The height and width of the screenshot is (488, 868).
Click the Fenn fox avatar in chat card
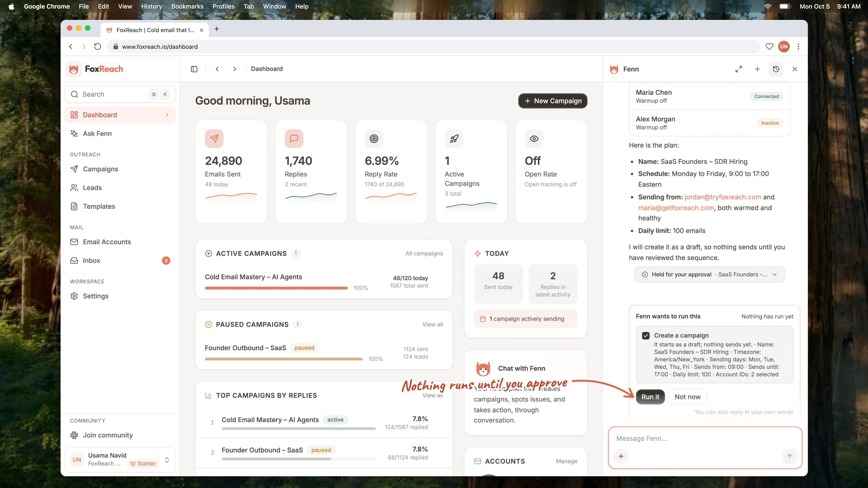(x=483, y=369)
